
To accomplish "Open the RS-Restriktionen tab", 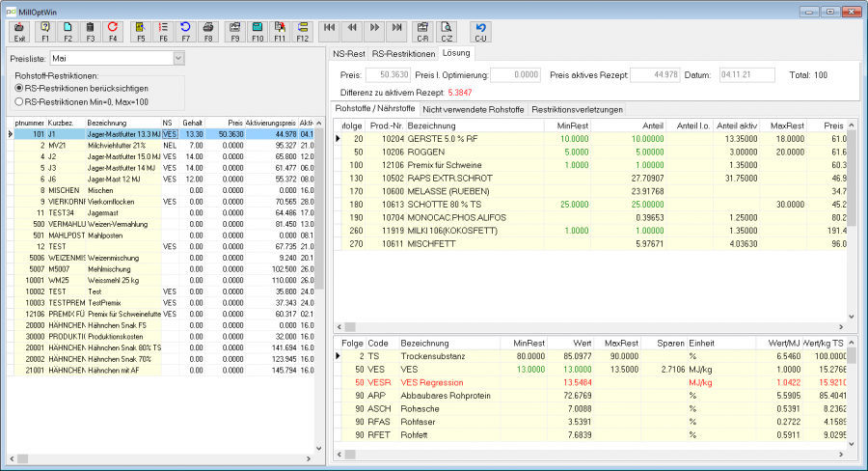I will [403, 54].
